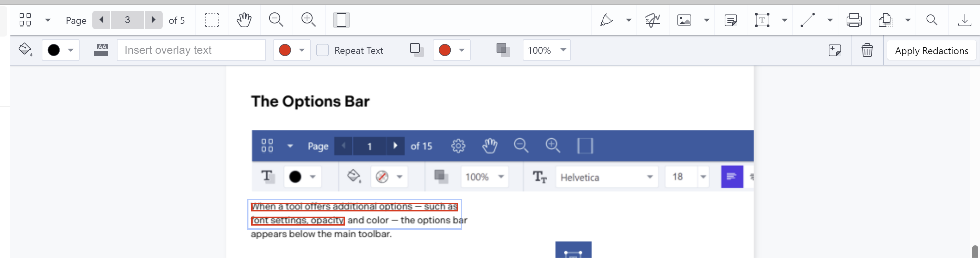Click the Apply Redactions button
This screenshot has width=980, height=258.
pyautogui.click(x=931, y=51)
